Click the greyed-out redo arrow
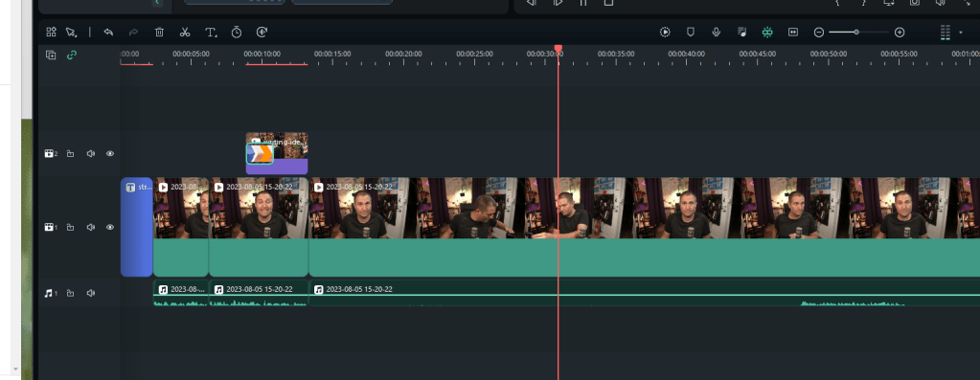Viewport: 980px width, 380px height. (x=133, y=32)
